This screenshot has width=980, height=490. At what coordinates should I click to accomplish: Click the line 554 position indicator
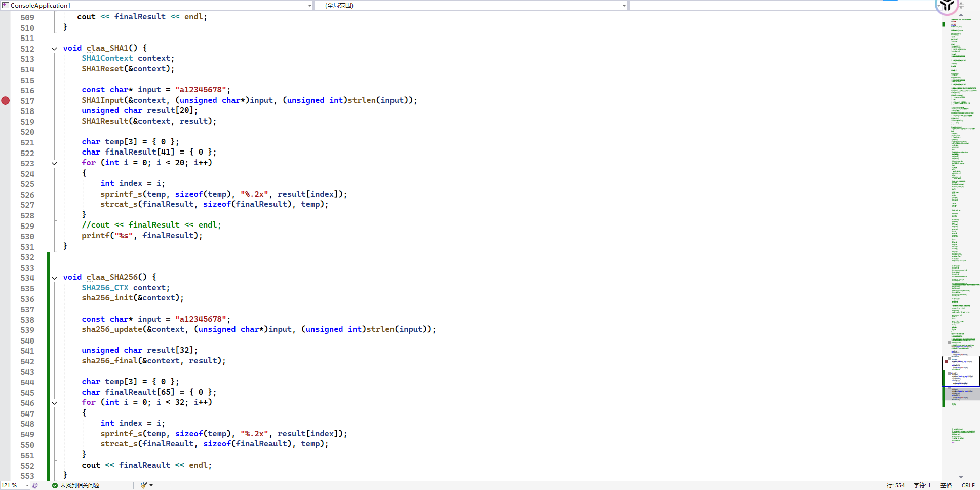click(895, 485)
